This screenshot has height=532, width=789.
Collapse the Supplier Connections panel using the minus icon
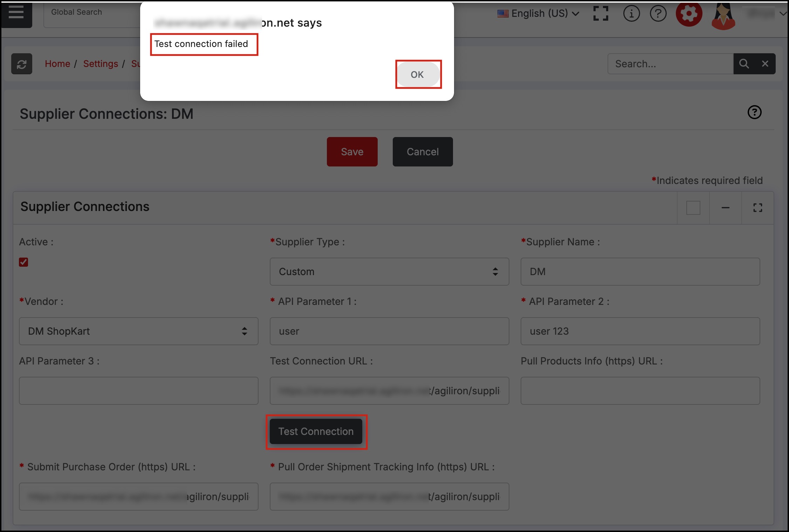tap(725, 208)
